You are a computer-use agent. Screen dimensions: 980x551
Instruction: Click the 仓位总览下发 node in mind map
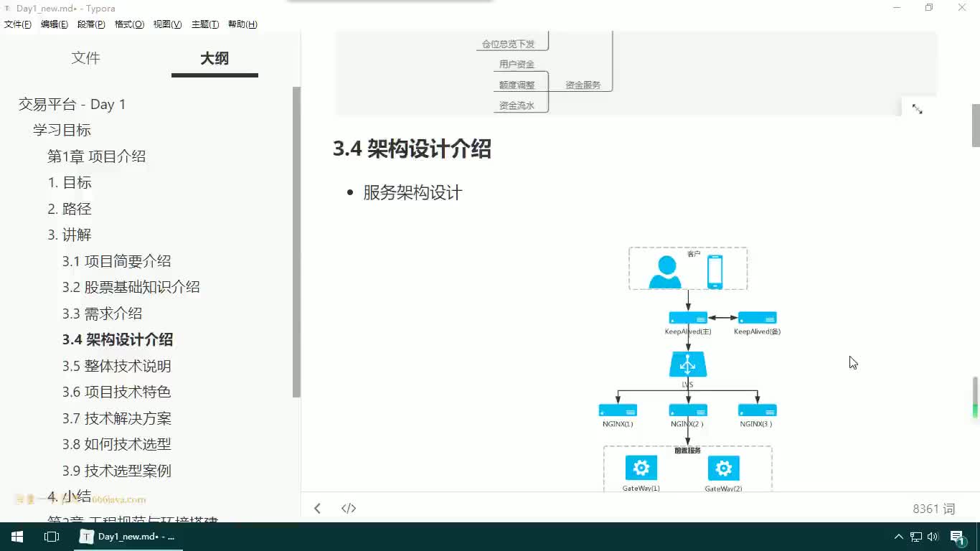click(x=508, y=44)
